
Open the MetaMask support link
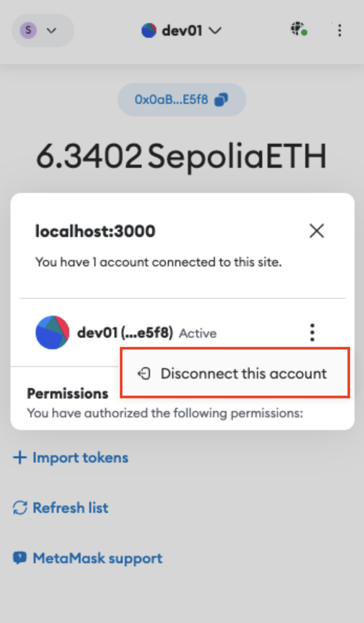[88, 558]
